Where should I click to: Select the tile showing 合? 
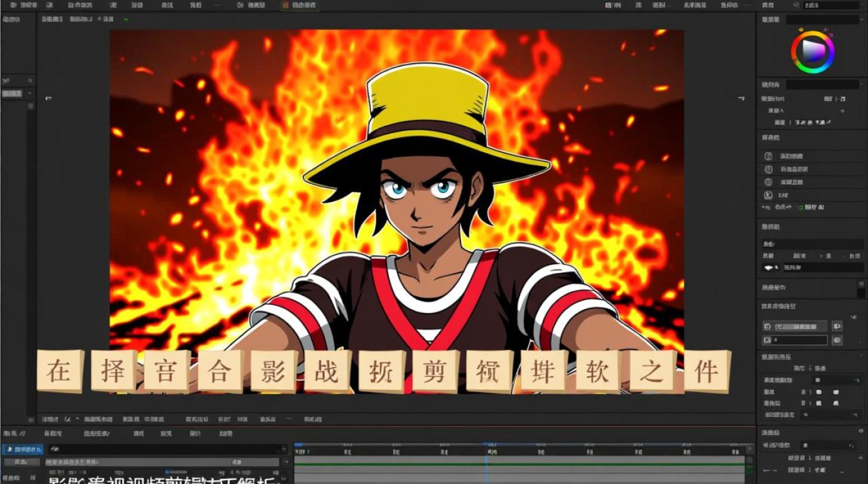[221, 371]
